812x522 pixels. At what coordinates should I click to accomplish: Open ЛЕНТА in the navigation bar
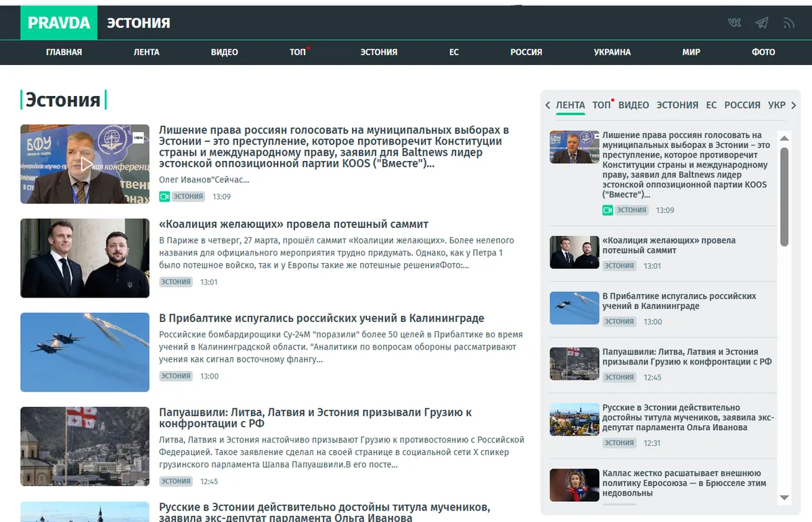coord(147,52)
